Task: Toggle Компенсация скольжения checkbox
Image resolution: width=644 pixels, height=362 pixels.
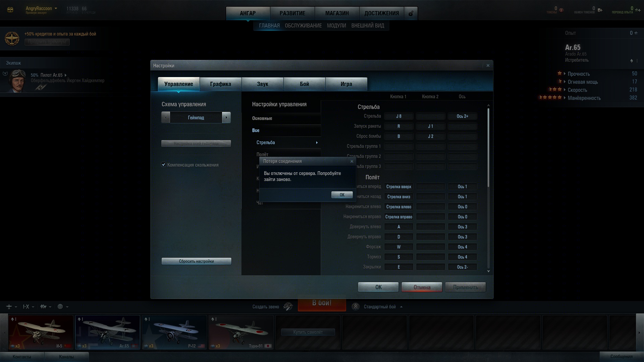Action: tap(164, 165)
